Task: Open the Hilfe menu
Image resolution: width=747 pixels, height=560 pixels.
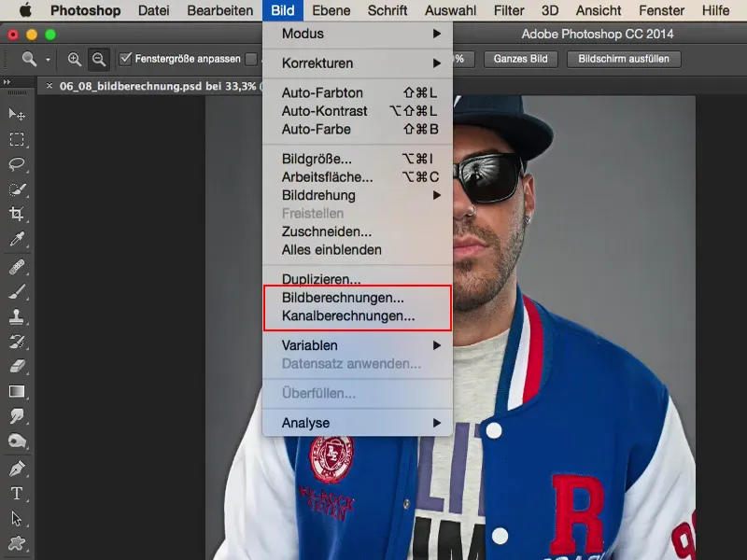Action: pos(715,10)
